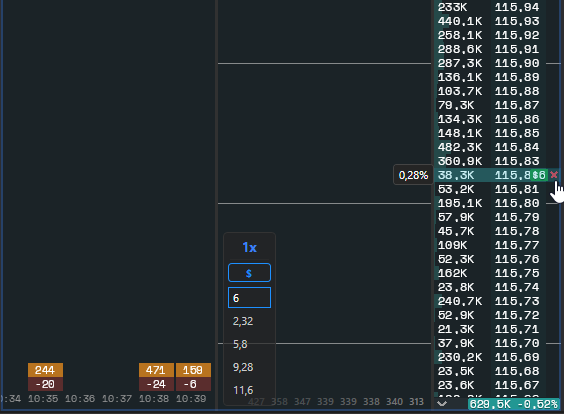Click the 10:37 time axis label
Screen dimensions: 564x414
coord(117,399)
